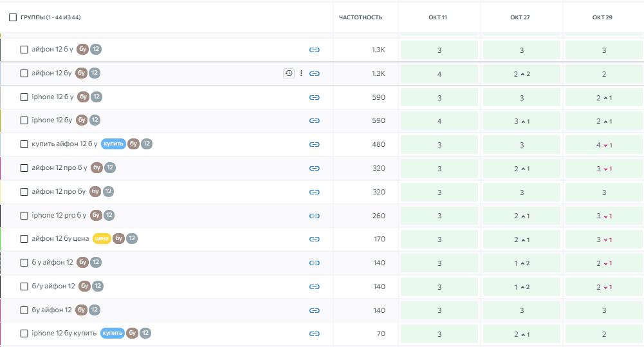Click the бу tag on айфон 12 про бу
Image resolution: width=644 pixels, height=347 pixels.
95,192
